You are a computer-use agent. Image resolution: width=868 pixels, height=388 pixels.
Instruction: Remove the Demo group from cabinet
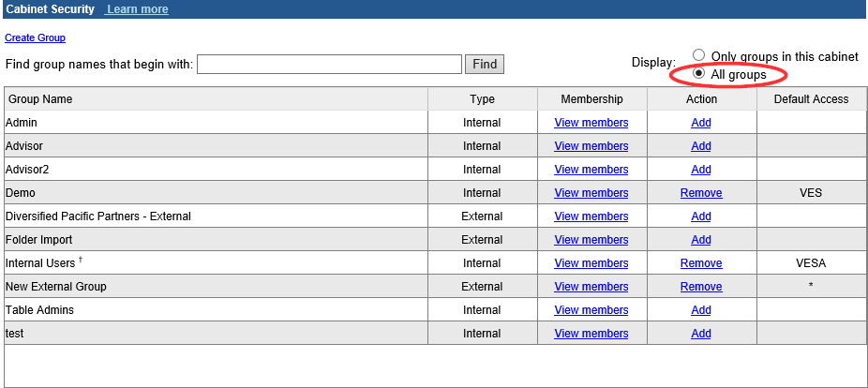701,193
